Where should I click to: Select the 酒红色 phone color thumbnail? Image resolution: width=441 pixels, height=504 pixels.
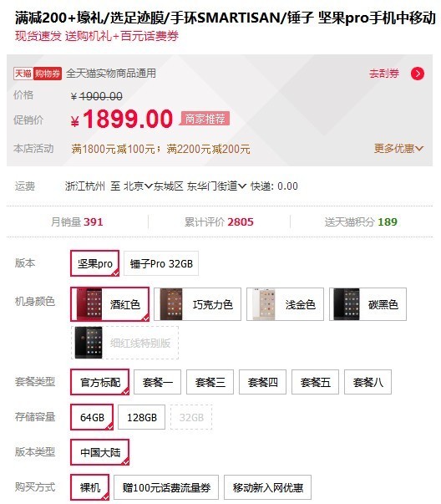pos(110,304)
